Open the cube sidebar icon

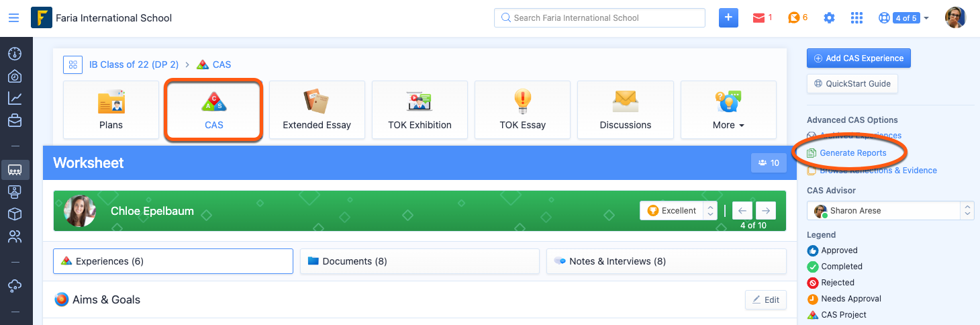pos(15,214)
